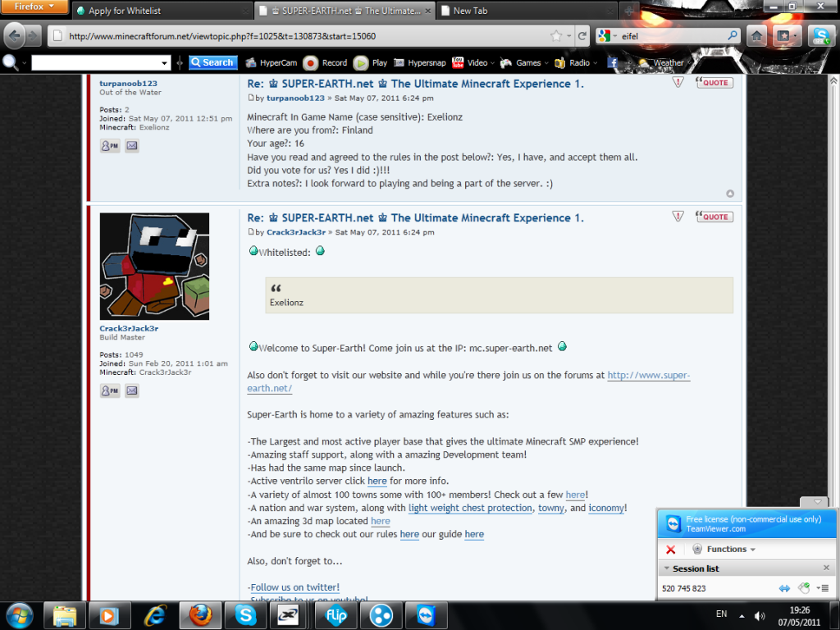This screenshot has width=840, height=630.
Task: Open the bookmarks toolbar button beside Home
Action: point(786,36)
